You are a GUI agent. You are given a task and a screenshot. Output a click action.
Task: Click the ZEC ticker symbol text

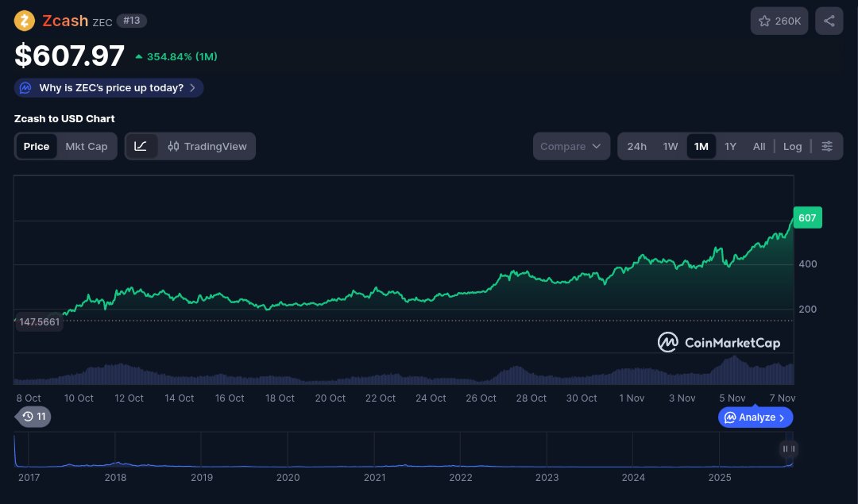102,22
